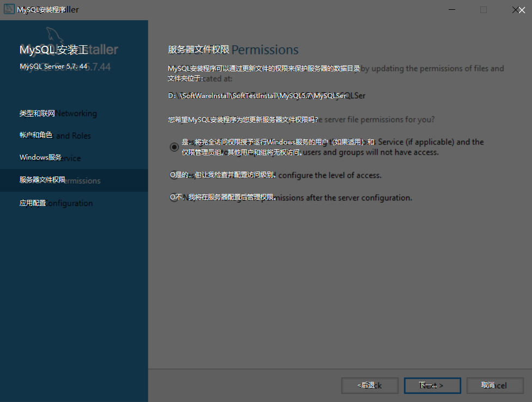Choose option to manage permissions after server configuration
The height and width of the screenshot is (402, 532).
click(x=174, y=198)
